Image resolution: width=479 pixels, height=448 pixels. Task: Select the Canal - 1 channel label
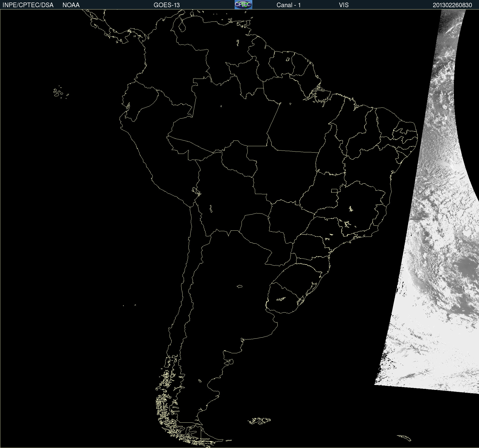click(288, 5)
